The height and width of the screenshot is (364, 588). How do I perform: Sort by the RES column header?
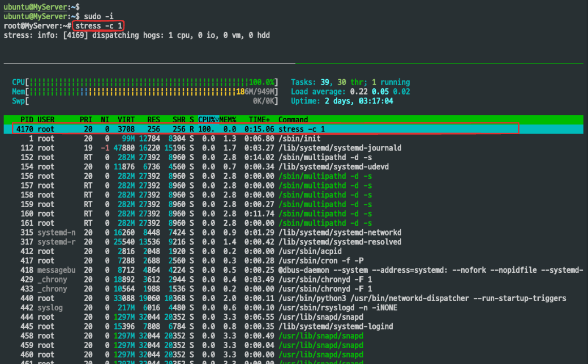[x=153, y=119]
